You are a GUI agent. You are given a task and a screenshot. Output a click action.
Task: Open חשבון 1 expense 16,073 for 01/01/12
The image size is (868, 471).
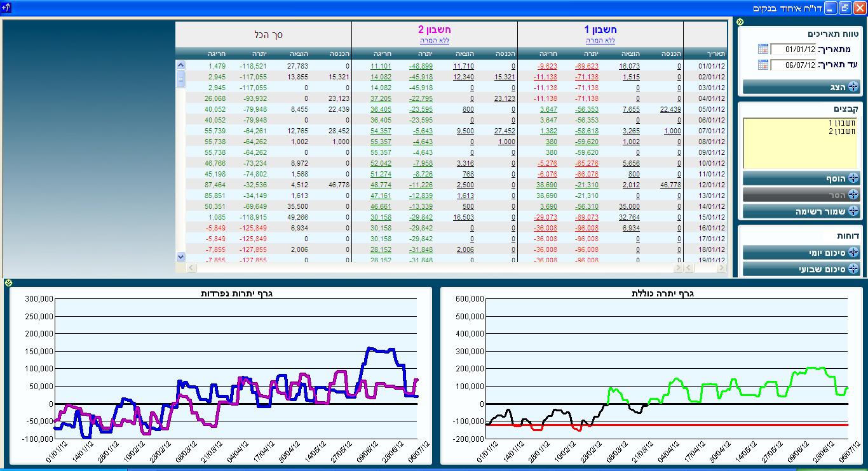point(629,66)
